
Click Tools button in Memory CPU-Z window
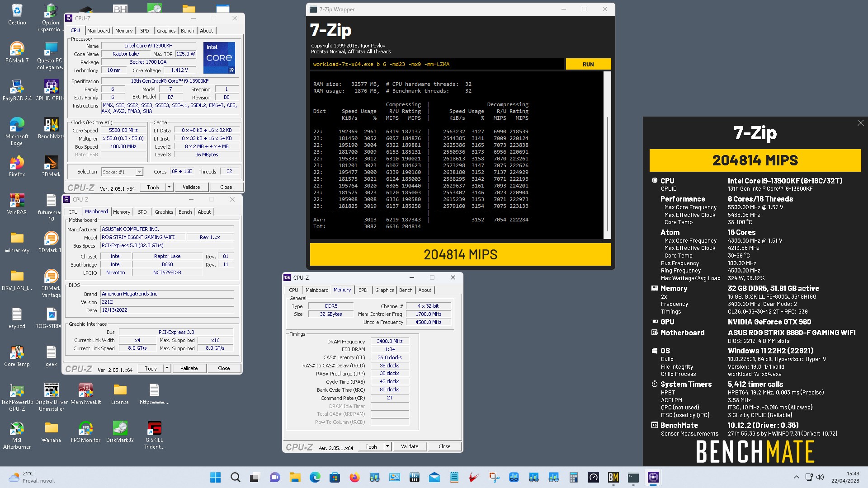click(371, 446)
